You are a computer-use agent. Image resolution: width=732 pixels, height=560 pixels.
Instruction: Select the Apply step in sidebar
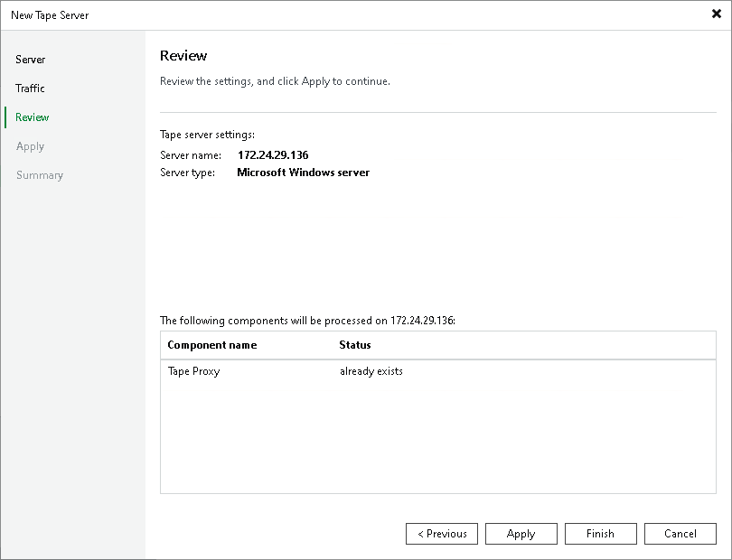pyautogui.click(x=31, y=146)
